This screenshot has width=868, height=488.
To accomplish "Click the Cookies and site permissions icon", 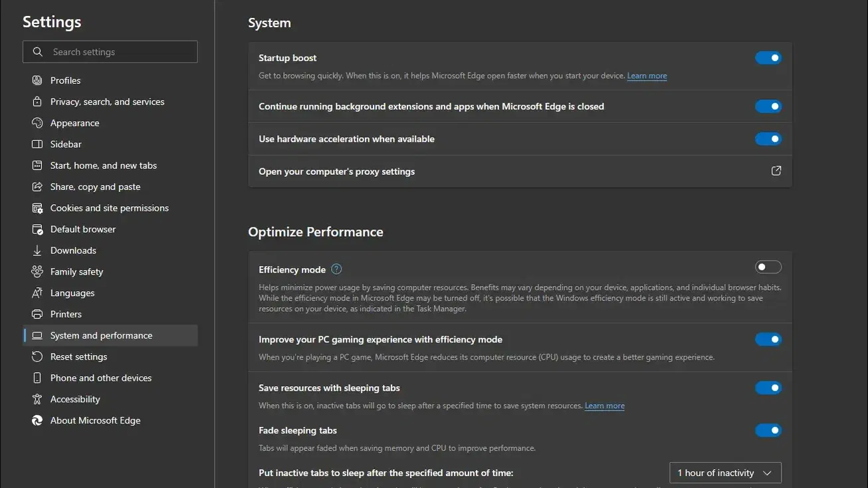I will point(37,208).
